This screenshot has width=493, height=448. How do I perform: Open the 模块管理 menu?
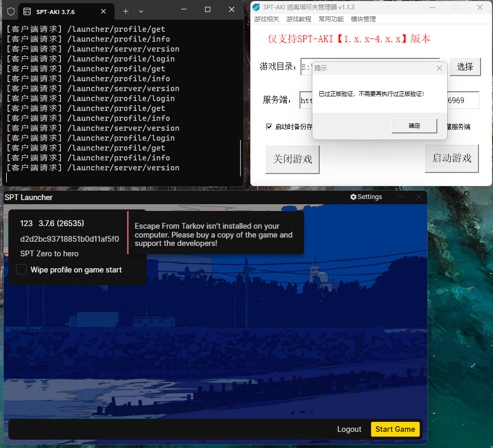coord(363,19)
